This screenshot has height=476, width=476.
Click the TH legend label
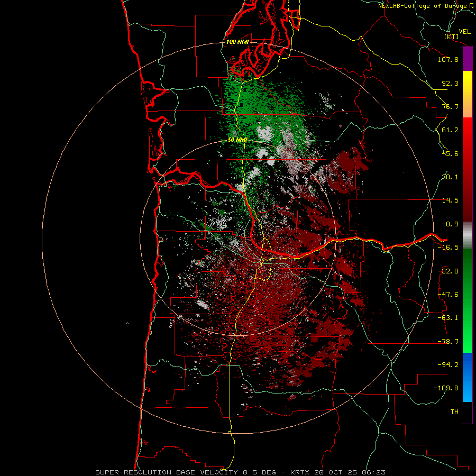point(454,412)
